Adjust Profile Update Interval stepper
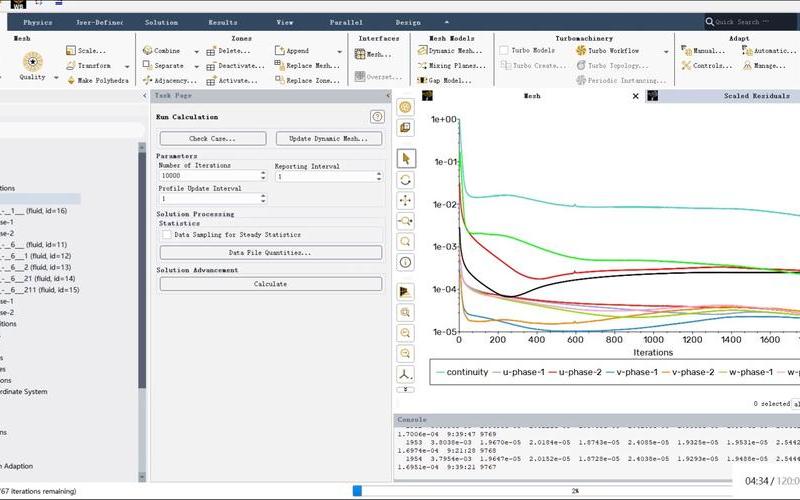This screenshot has height=500, width=800. click(x=263, y=198)
